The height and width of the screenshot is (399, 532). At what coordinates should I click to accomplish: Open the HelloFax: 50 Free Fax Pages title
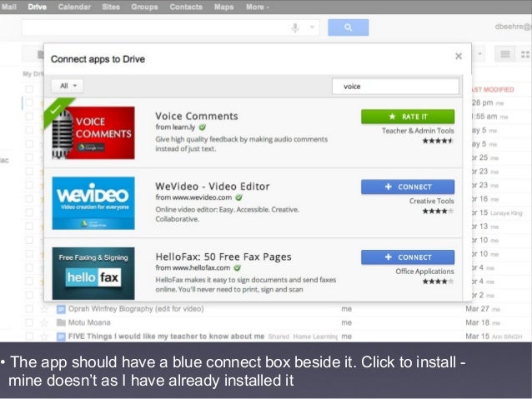click(x=223, y=257)
